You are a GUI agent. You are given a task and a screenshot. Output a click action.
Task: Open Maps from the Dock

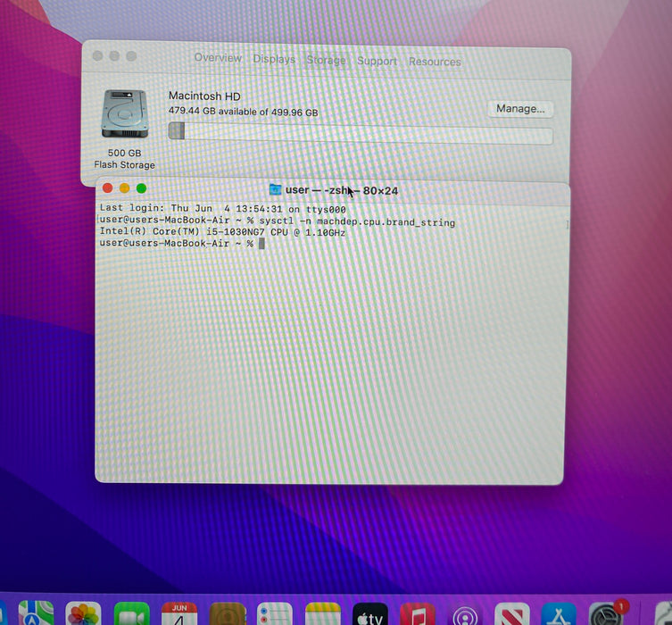point(36,614)
